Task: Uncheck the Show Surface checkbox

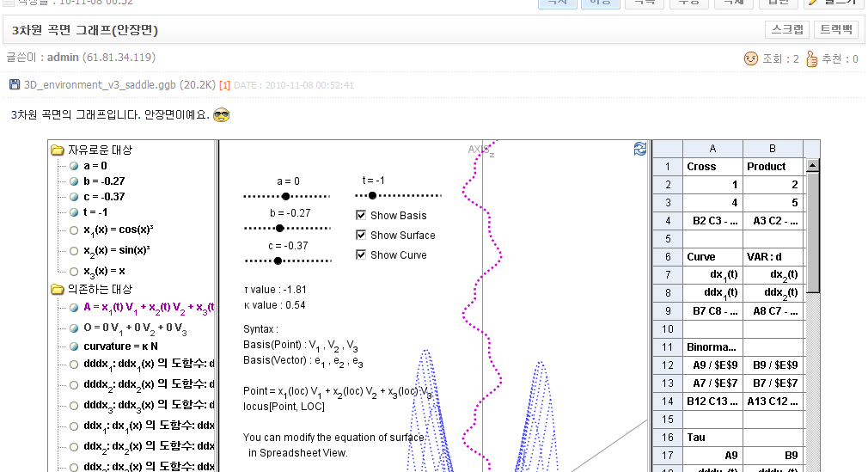Action: (x=361, y=236)
